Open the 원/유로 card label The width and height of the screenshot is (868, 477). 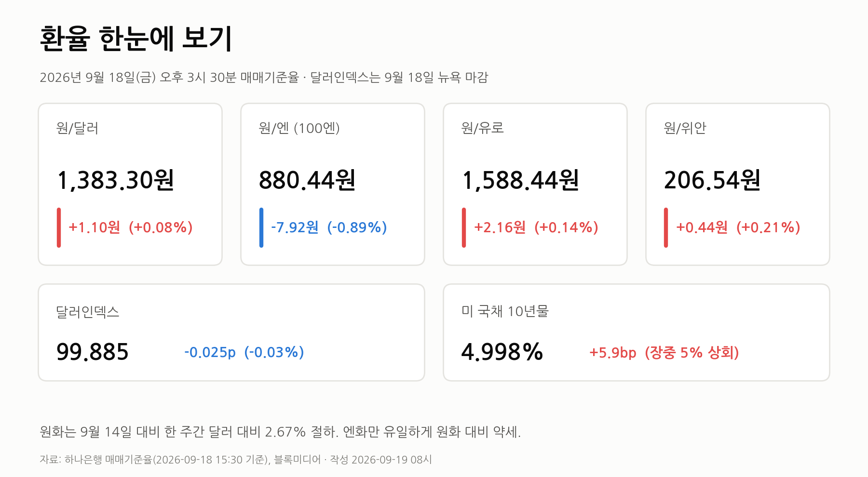click(483, 128)
